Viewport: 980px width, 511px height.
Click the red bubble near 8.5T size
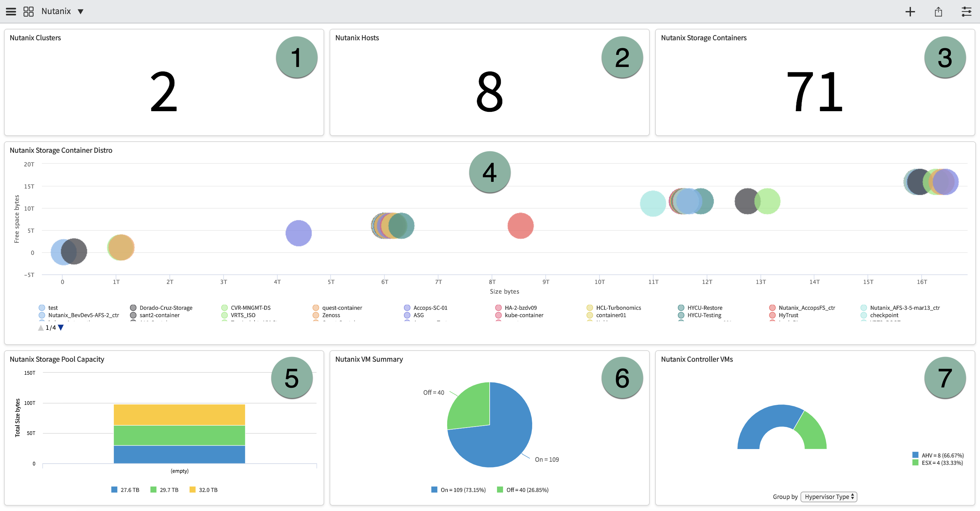pyautogui.click(x=520, y=226)
